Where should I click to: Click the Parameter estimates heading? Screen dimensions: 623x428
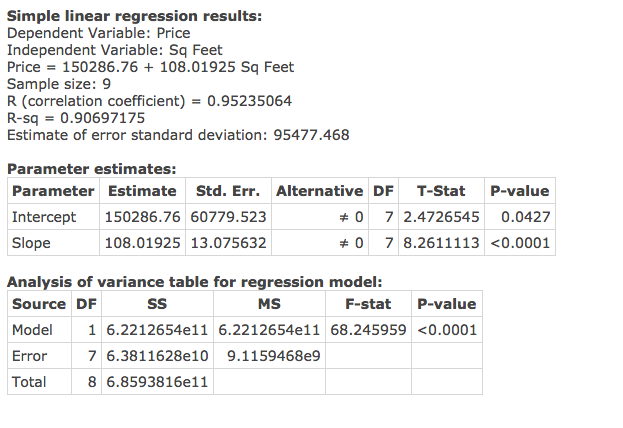coord(92,169)
